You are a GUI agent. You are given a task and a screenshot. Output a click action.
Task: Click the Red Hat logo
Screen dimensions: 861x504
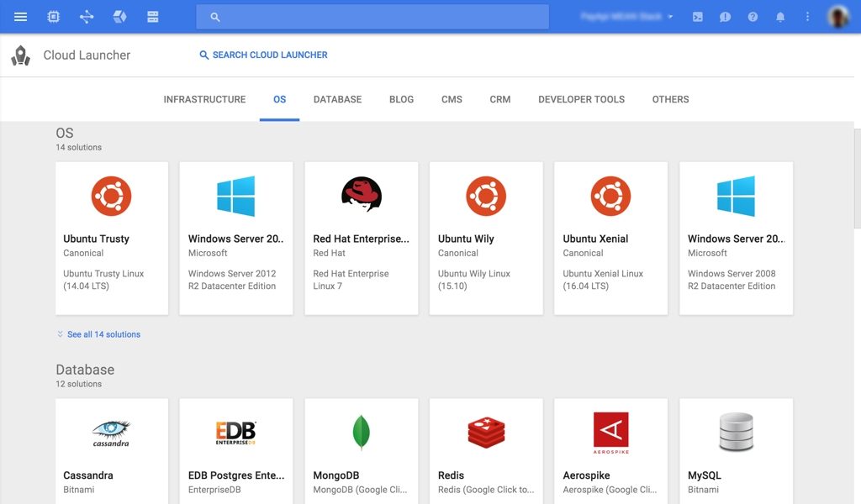(x=362, y=194)
